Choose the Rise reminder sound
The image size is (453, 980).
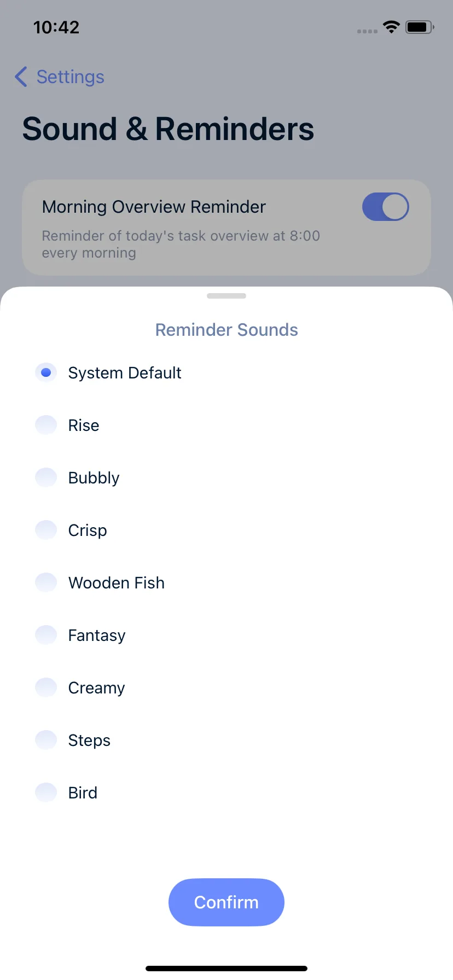pos(46,425)
